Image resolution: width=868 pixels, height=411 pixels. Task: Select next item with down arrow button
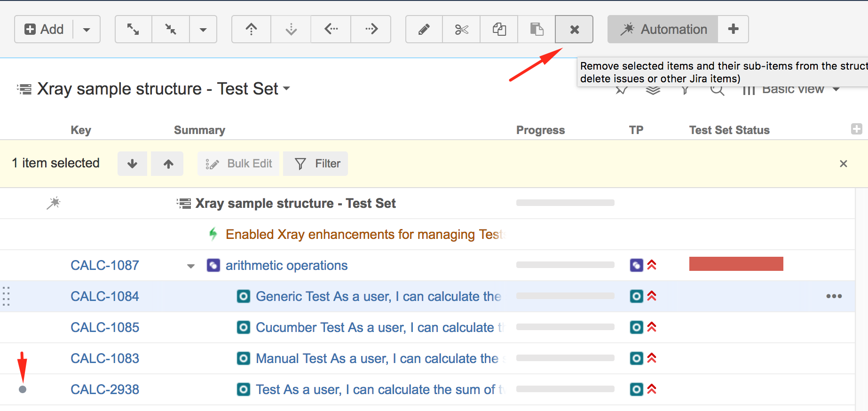click(x=132, y=164)
